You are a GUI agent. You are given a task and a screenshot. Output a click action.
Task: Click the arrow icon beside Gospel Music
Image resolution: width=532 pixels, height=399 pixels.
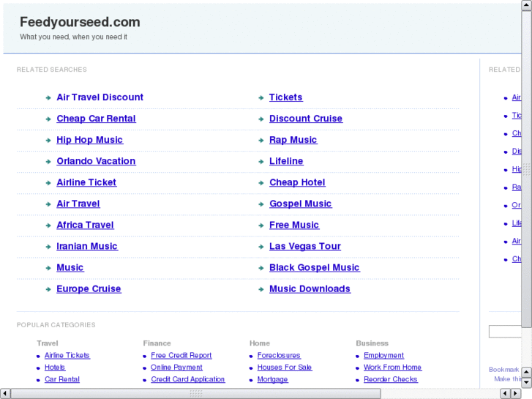tap(261, 204)
